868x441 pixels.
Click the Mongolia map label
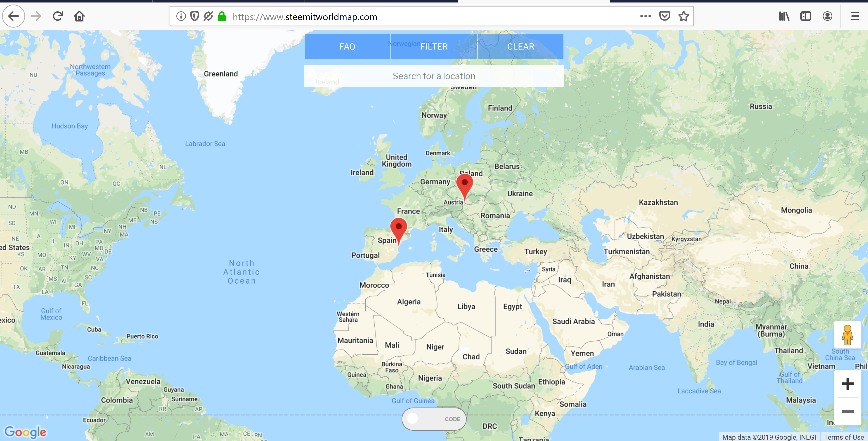coord(797,210)
